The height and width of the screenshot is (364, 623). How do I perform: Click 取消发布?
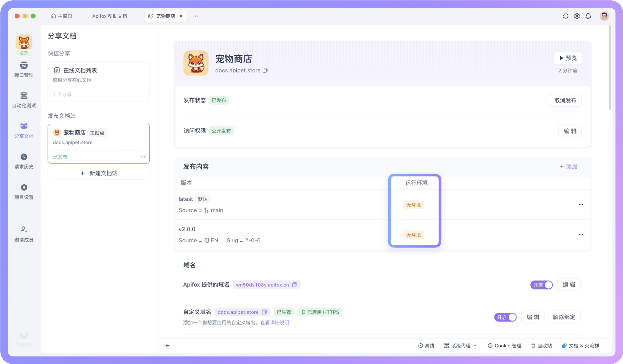pyautogui.click(x=565, y=100)
